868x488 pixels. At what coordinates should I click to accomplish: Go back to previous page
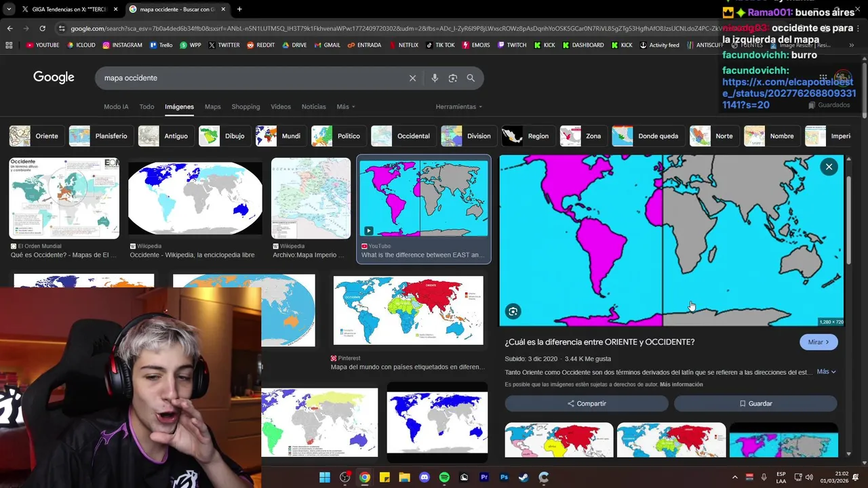point(9,28)
